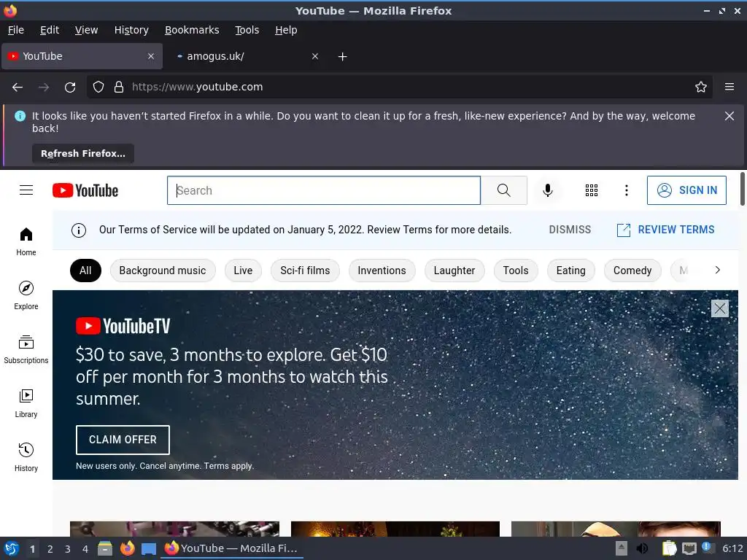Select the Sci-fi films chip

pyautogui.click(x=305, y=271)
